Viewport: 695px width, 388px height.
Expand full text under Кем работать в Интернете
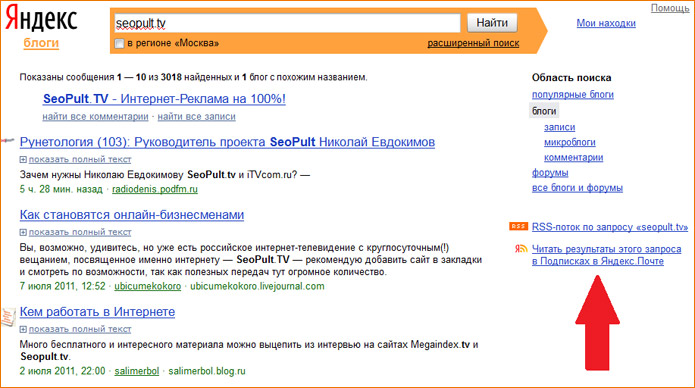pos(75,329)
